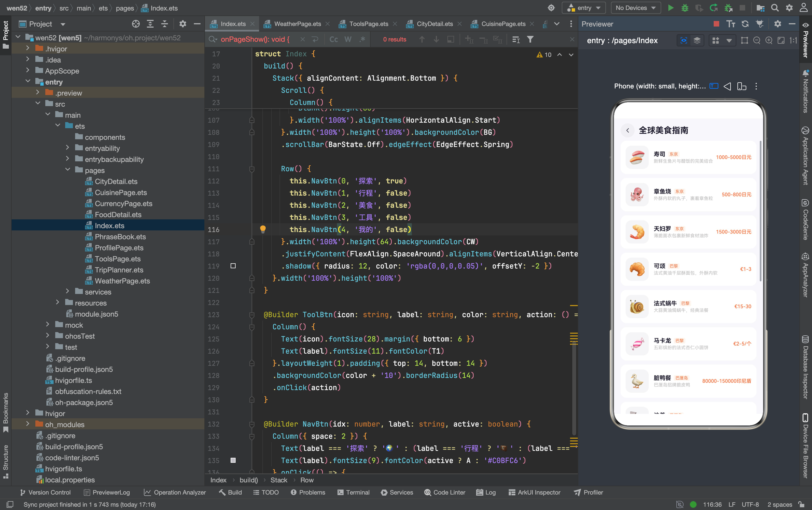Viewport: 812px width, 510px height.
Task: Toggle the layers view in Previewer
Action: click(697, 41)
